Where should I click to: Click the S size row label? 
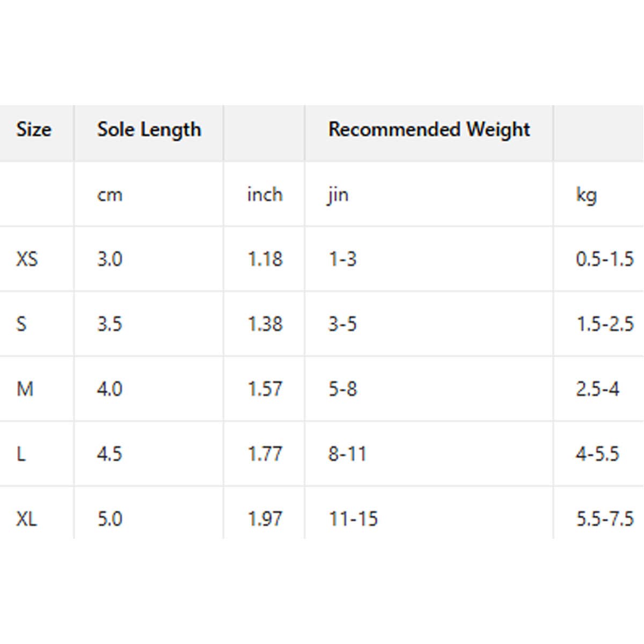(21, 324)
